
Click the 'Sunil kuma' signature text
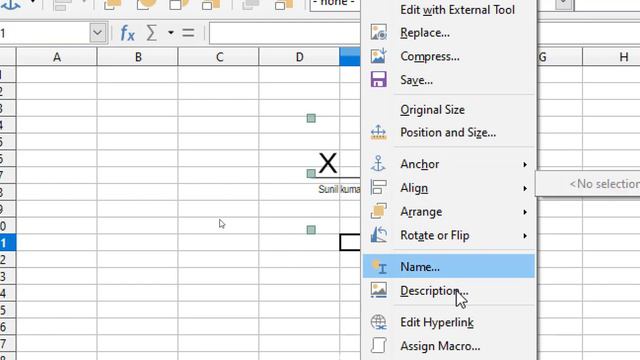(x=339, y=189)
